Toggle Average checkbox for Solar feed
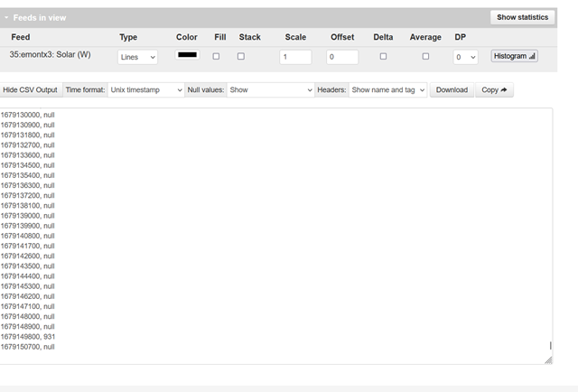 pyautogui.click(x=425, y=56)
